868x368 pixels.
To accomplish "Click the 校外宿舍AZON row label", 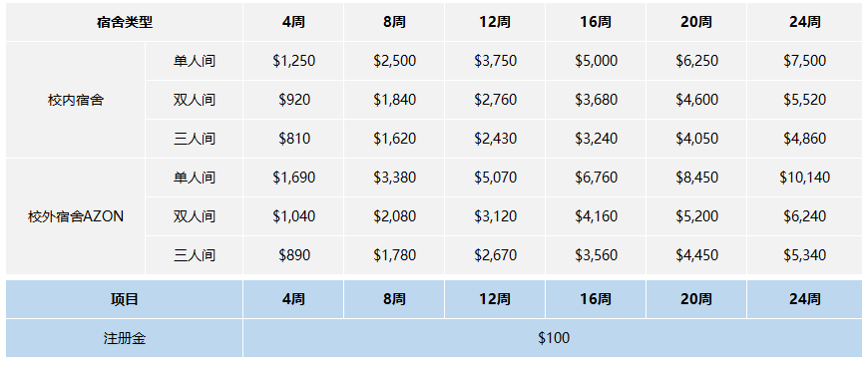I will 75,216.
